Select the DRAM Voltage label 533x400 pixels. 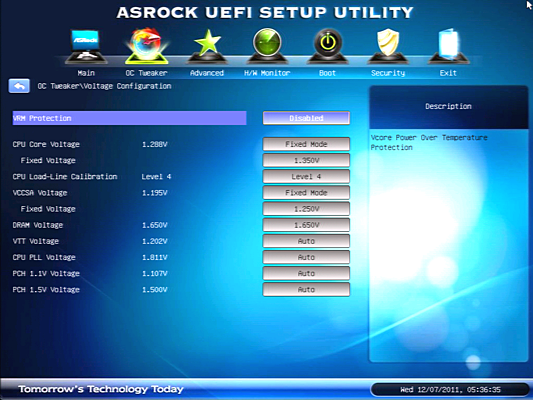(x=38, y=225)
